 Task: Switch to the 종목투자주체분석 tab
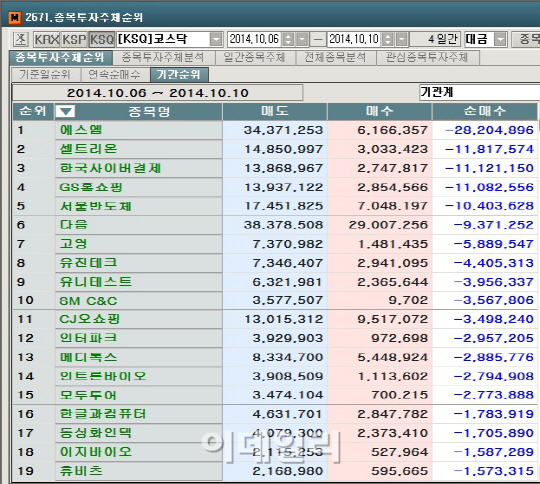(163, 58)
